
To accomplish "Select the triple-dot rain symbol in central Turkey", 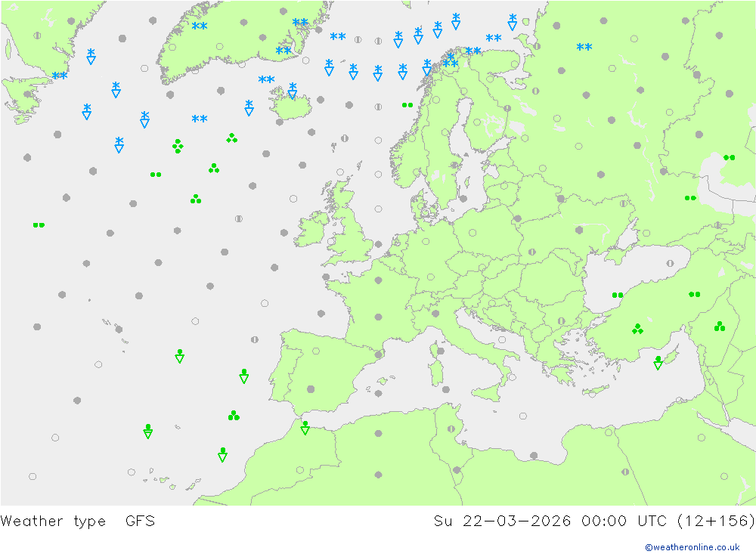I will point(637,329).
